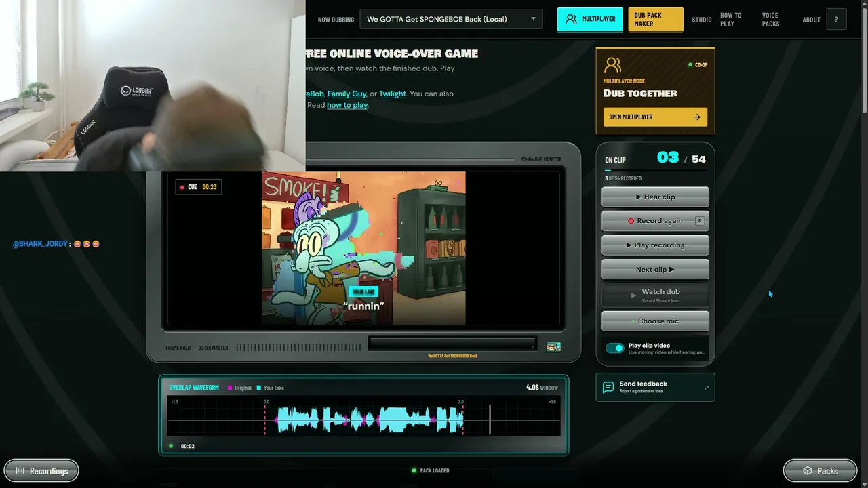The width and height of the screenshot is (868, 488).
Task: Click the Multiplayer button in header
Action: point(590,19)
